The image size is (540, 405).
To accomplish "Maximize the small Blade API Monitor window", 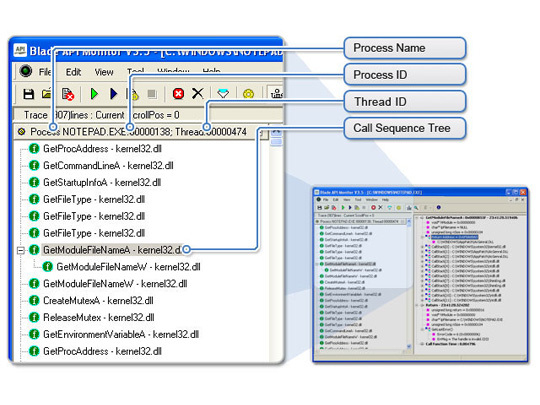I will [516, 192].
